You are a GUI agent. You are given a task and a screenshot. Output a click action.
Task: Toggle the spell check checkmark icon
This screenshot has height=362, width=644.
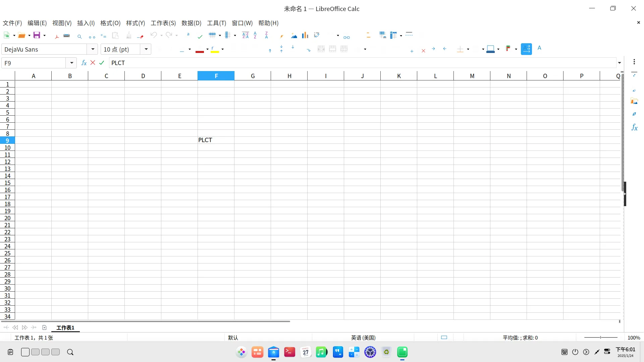[x=200, y=36]
